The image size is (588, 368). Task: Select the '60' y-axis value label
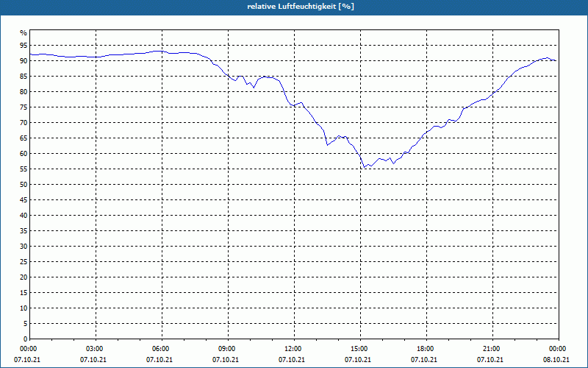click(x=24, y=154)
